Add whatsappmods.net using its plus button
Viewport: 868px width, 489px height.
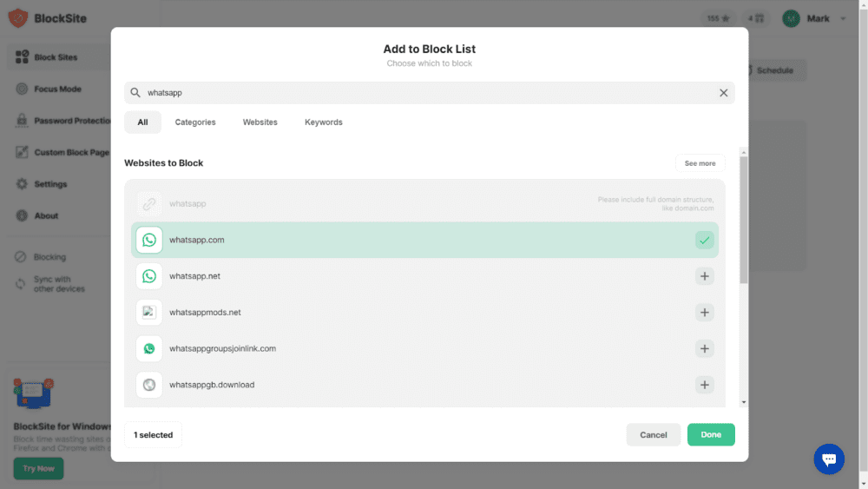[x=704, y=313]
